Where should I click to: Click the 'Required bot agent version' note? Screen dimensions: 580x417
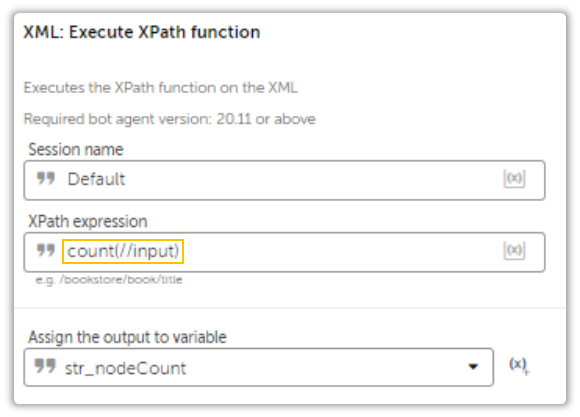[169, 119]
